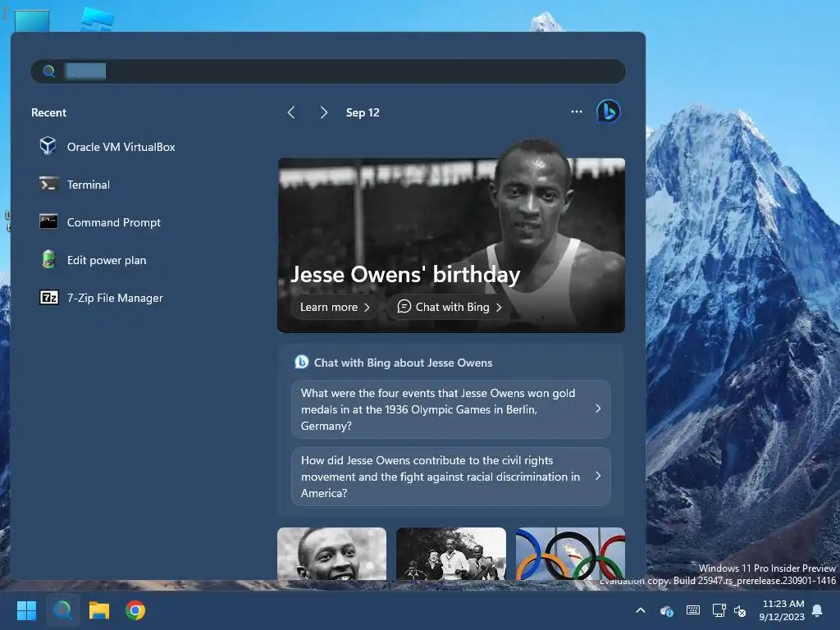
Task: Click the Bing logo in the search panel
Action: point(608,112)
